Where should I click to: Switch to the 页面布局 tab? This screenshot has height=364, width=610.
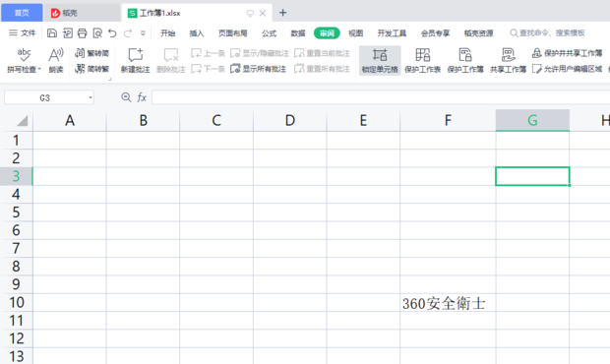[232, 33]
